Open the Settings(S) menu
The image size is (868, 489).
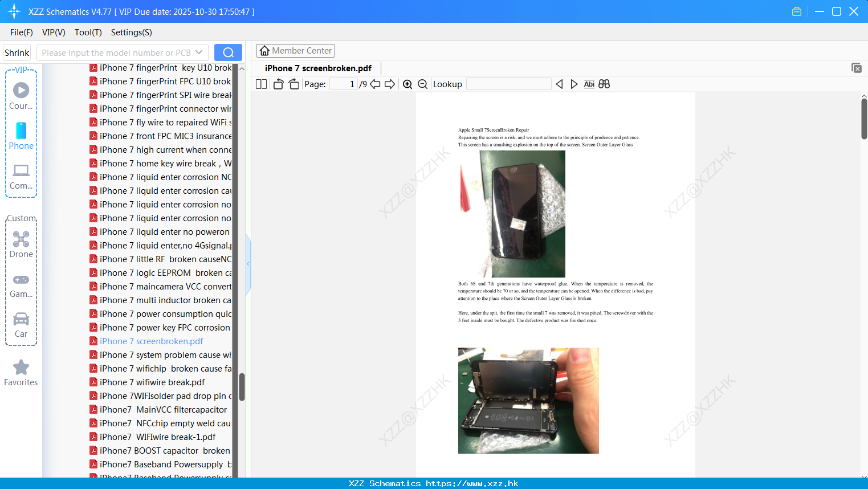tap(132, 32)
